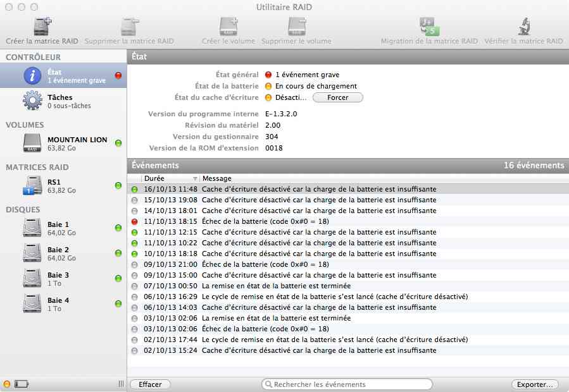Select the RS1 RAID matrix icon

pyautogui.click(x=32, y=185)
